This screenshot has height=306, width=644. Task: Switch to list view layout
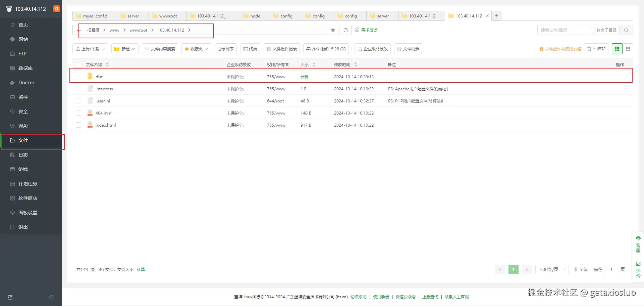pos(617,49)
